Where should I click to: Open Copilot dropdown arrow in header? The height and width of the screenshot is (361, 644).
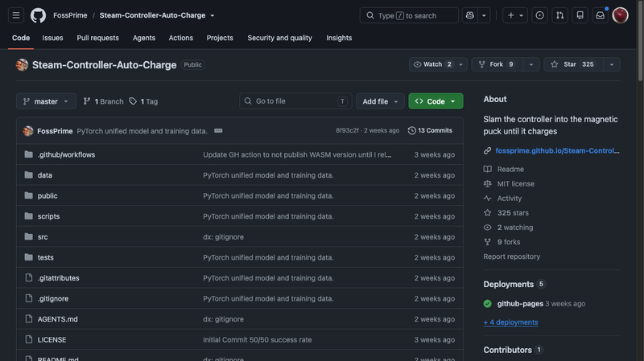(485, 15)
